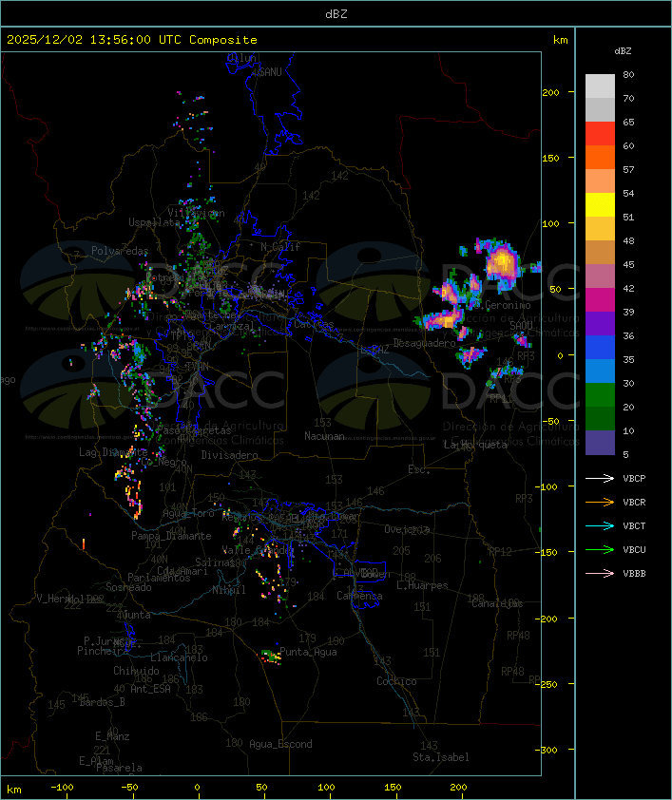Click the Desaguadero place label
Viewport: 672px width, 800px height.
425,343
